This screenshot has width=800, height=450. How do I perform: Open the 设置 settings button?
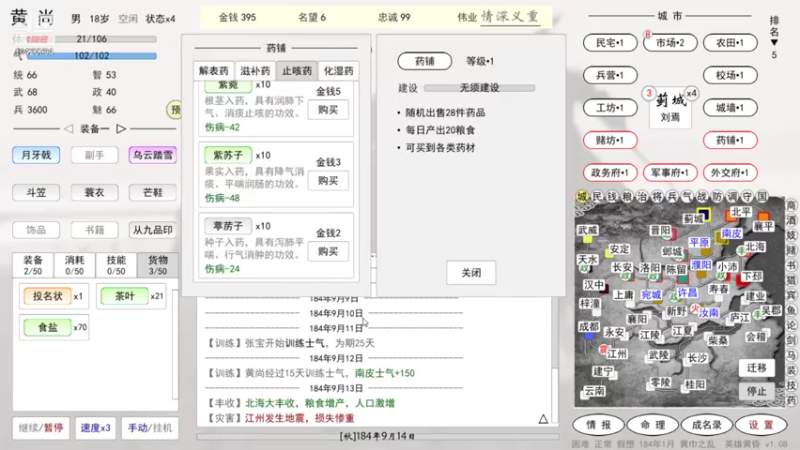[761, 424]
